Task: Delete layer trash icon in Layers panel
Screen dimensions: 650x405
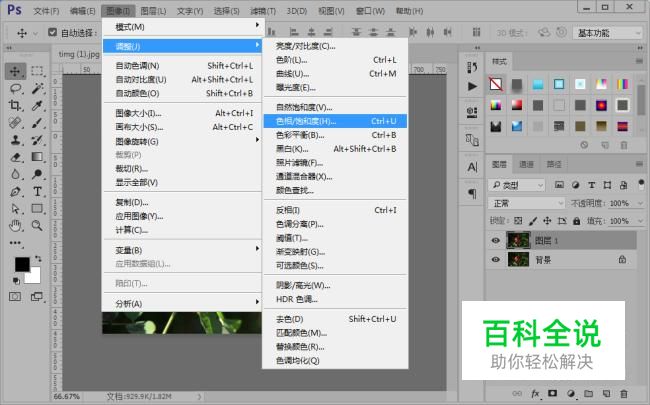Action: pos(624,393)
